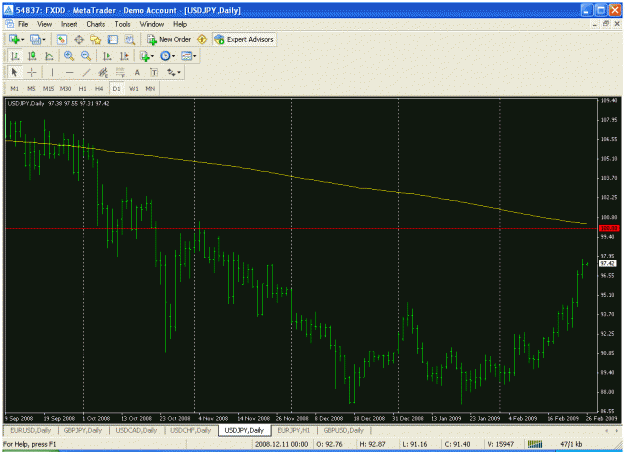Switch timeframe to MN monthly
Screen dimensions: 625x452
coord(150,88)
